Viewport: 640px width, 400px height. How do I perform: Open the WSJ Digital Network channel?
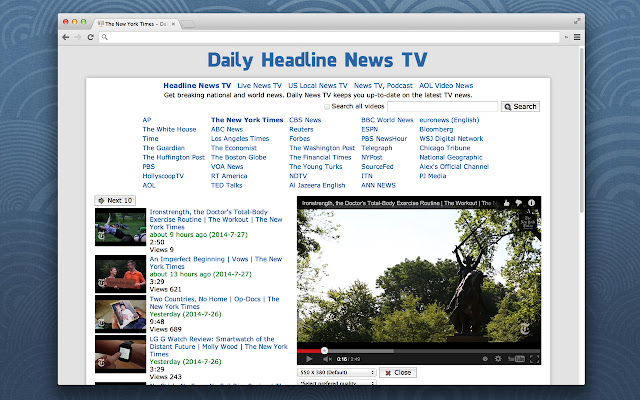tap(451, 139)
